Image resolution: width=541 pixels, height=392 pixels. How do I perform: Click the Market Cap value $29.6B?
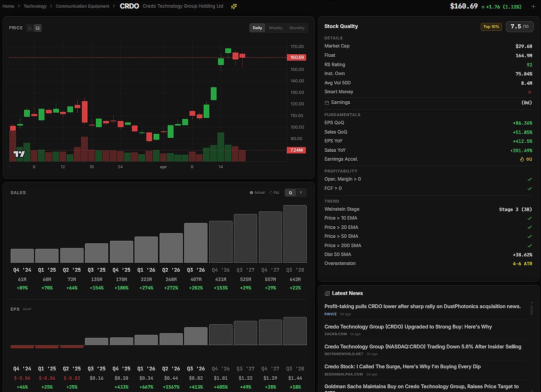524,46
